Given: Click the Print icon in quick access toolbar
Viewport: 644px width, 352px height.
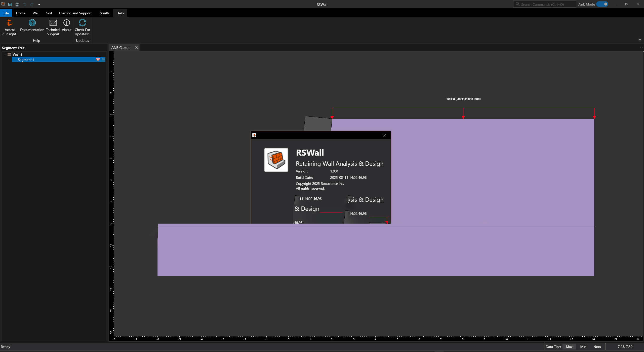Looking at the screenshot, I should tap(17, 4).
